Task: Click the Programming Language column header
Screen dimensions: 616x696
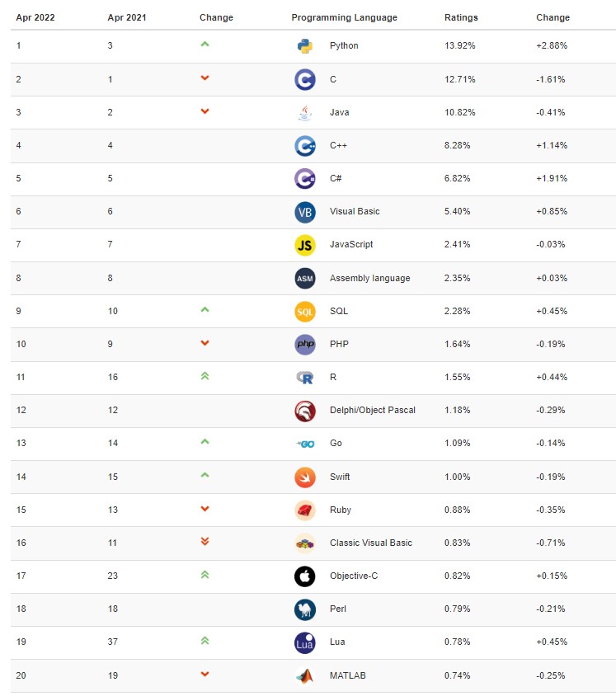Action: [x=344, y=17]
